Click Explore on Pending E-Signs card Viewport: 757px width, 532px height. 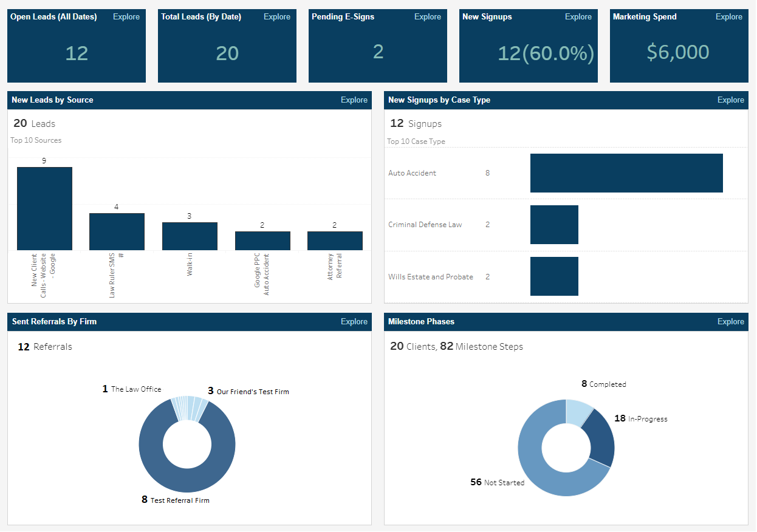[x=428, y=16]
